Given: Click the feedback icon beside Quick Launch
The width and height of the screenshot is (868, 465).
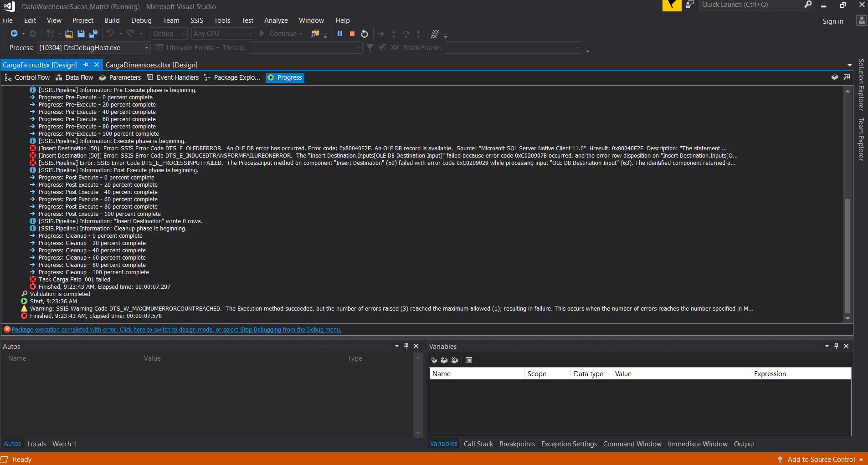Looking at the screenshot, I should pos(690,5).
